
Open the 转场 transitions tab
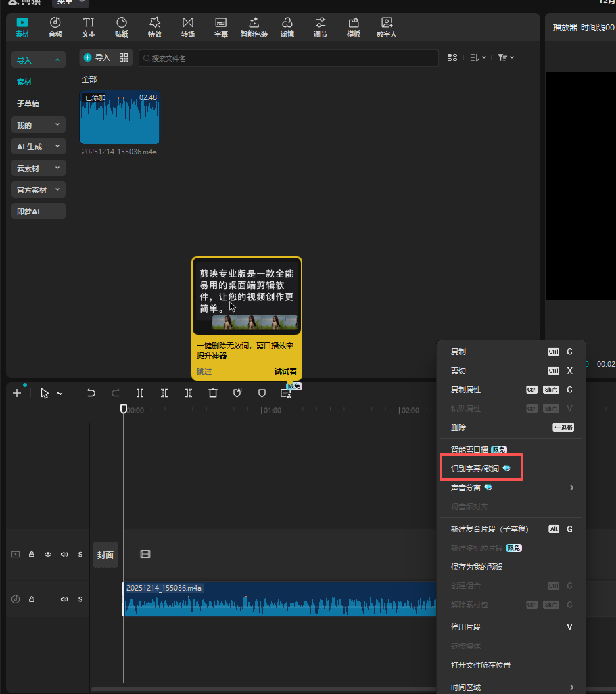[187, 28]
